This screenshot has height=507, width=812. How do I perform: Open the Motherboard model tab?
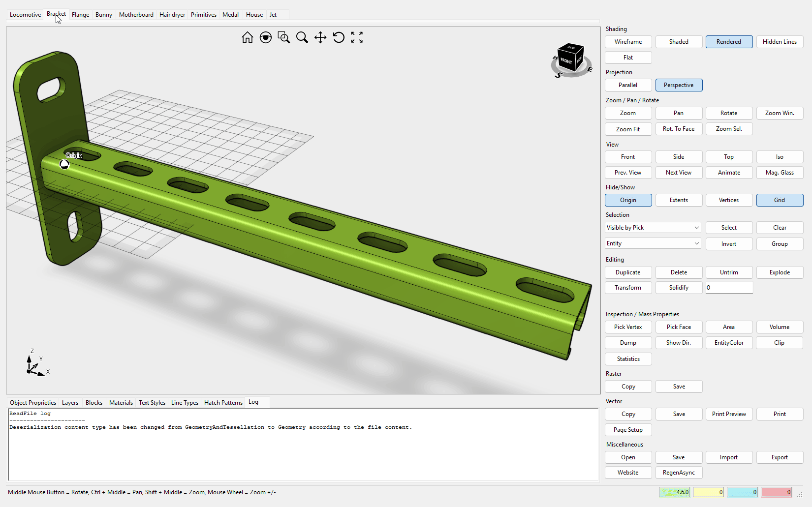[136, 15]
